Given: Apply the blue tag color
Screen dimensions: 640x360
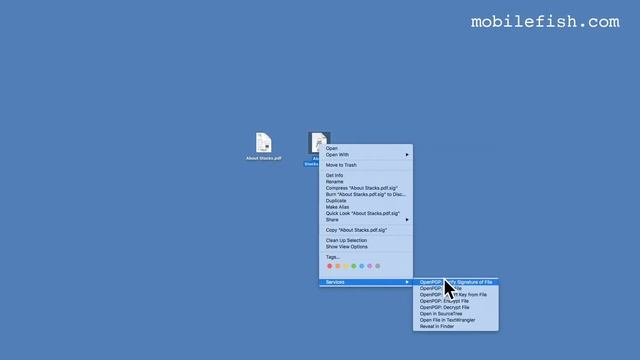Looking at the screenshot, I should point(362,266).
